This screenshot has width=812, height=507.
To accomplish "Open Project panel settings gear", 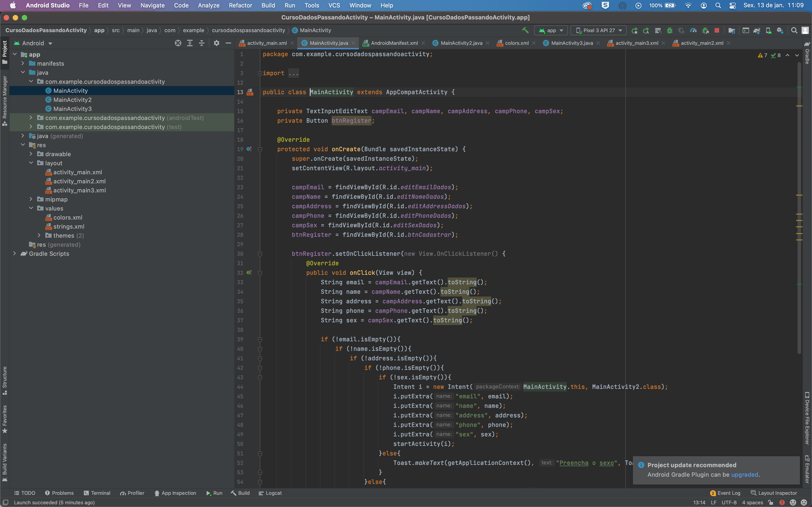I will coord(216,43).
